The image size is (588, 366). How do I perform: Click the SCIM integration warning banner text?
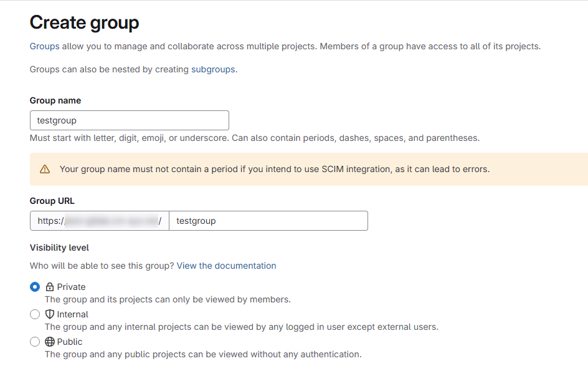(x=275, y=170)
